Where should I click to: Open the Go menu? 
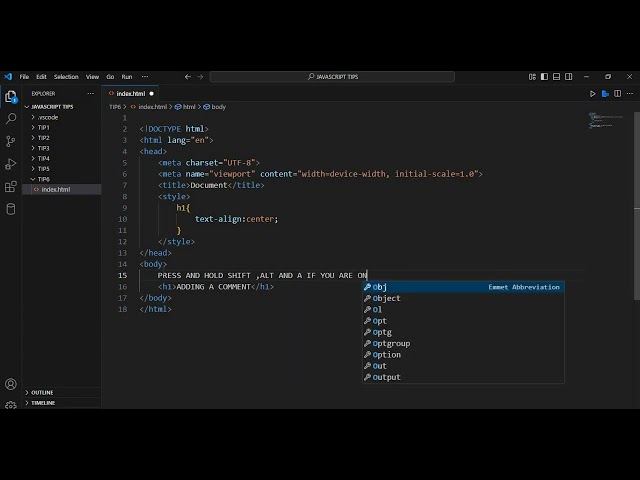point(110,77)
